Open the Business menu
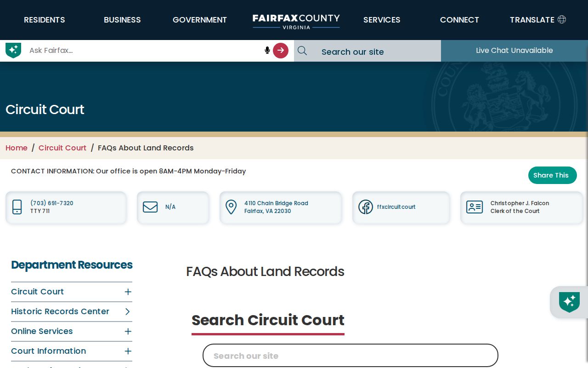Image resolution: width=588 pixels, height=368 pixels. tap(122, 20)
